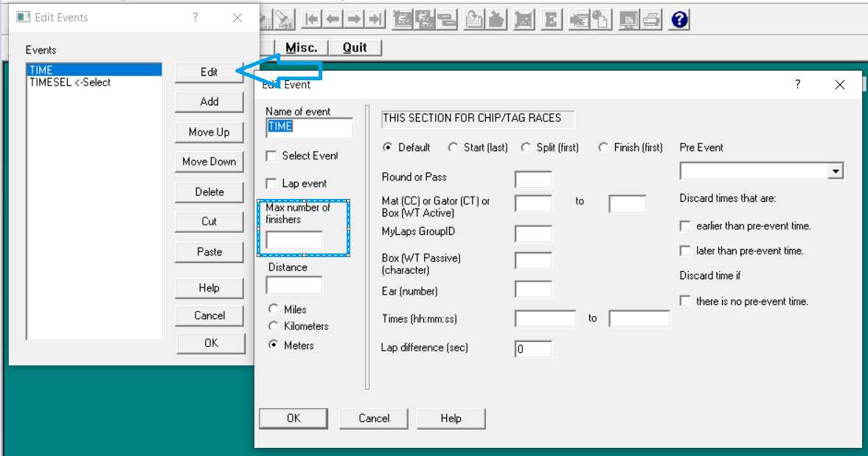Click Help in Edit Event dialog

pyautogui.click(x=451, y=418)
